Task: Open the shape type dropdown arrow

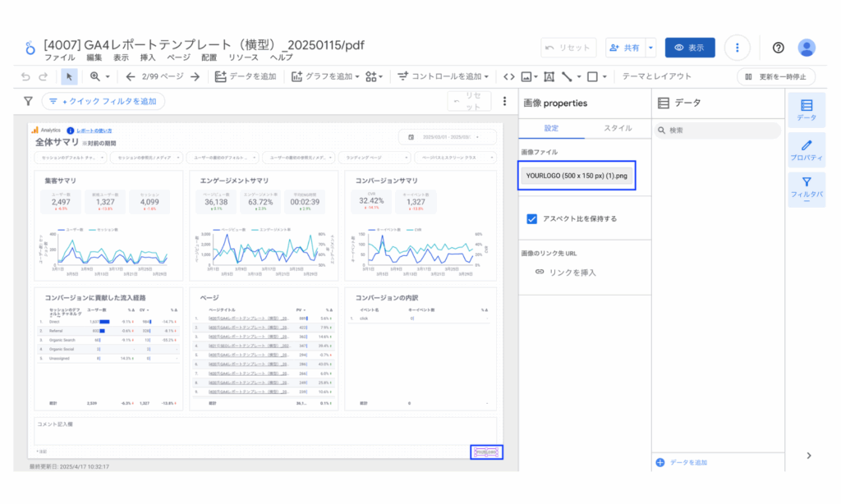Action: (x=604, y=76)
